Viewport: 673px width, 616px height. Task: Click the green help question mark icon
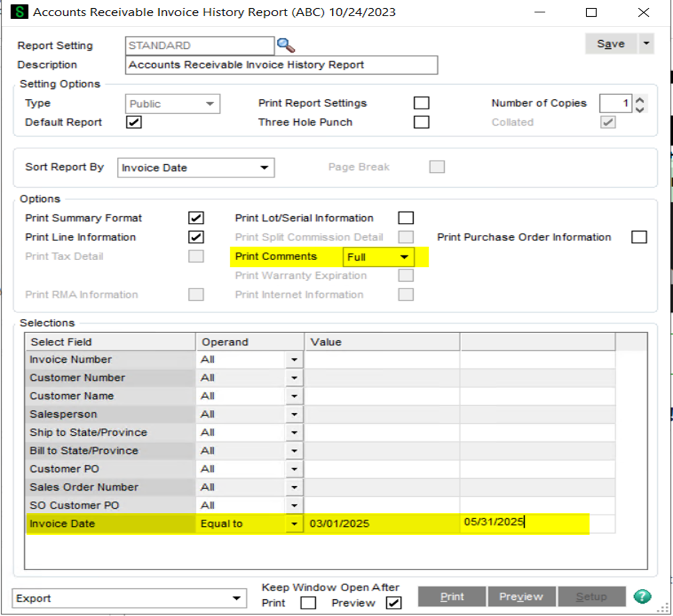(642, 597)
